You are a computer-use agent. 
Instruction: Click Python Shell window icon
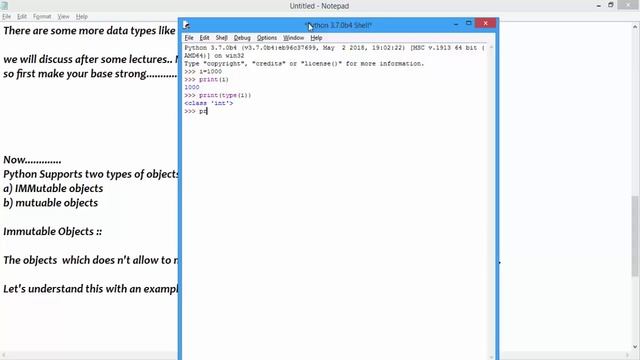point(186,25)
